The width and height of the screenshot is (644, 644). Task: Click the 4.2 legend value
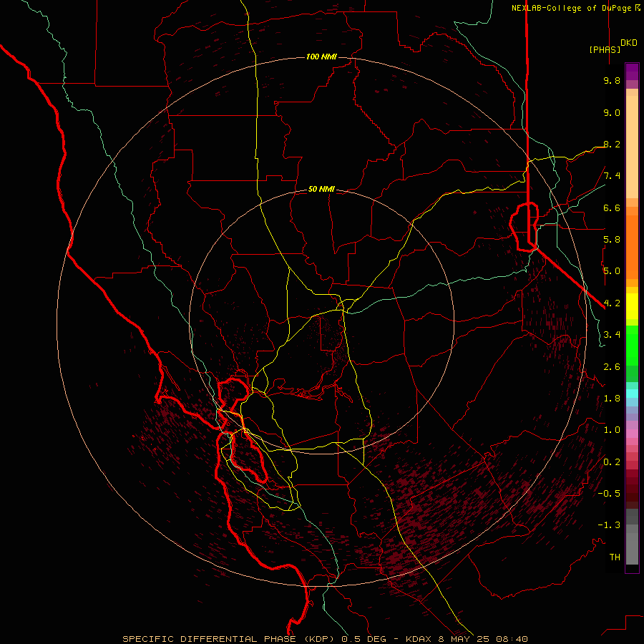[612, 303]
